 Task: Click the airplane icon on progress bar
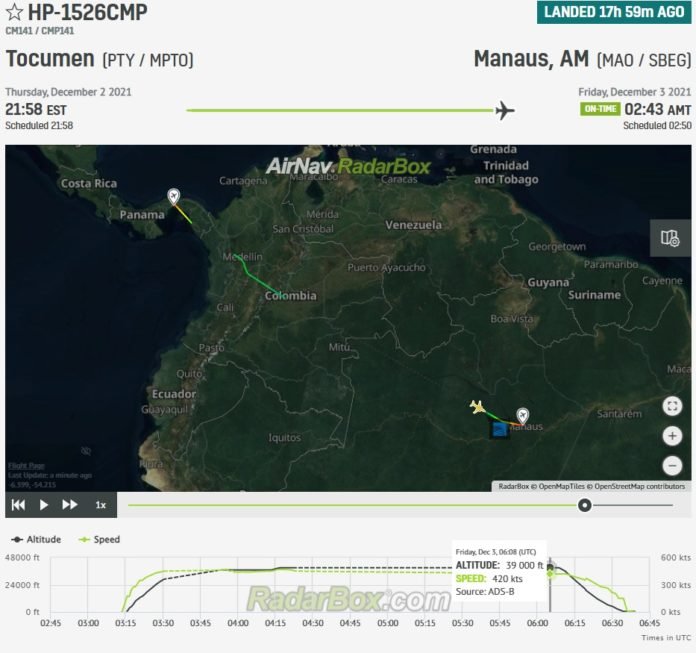505,110
